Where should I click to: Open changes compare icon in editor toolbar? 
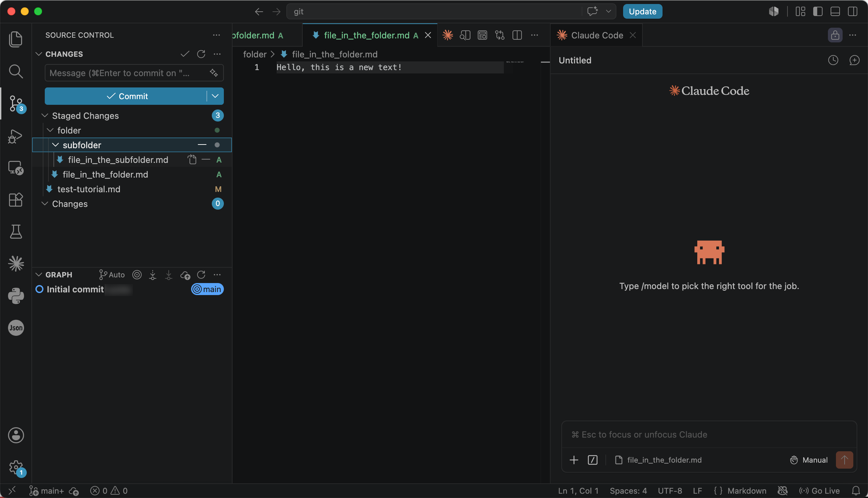click(x=500, y=35)
